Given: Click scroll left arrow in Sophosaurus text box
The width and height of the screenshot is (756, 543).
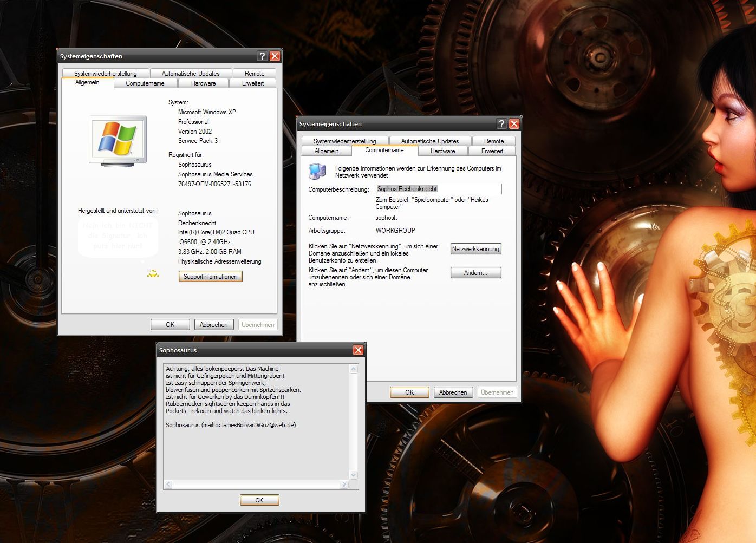Looking at the screenshot, I should click(x=168, y=485).
